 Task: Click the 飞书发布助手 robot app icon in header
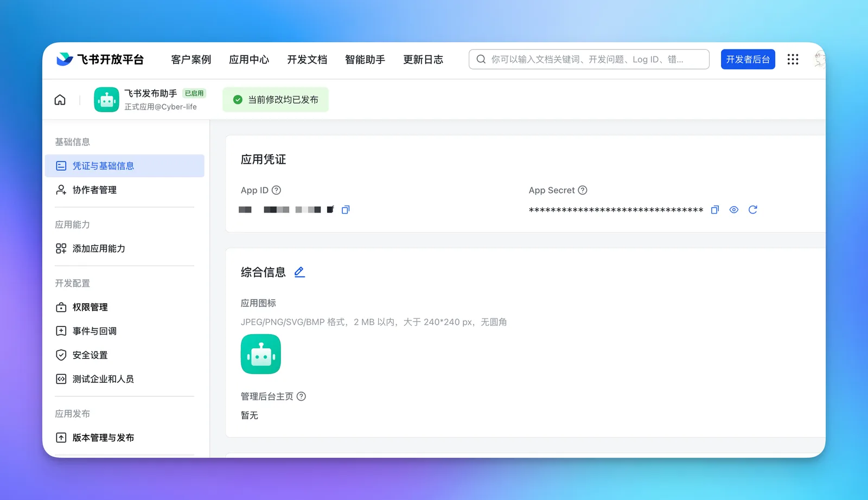tap(106, 100)
